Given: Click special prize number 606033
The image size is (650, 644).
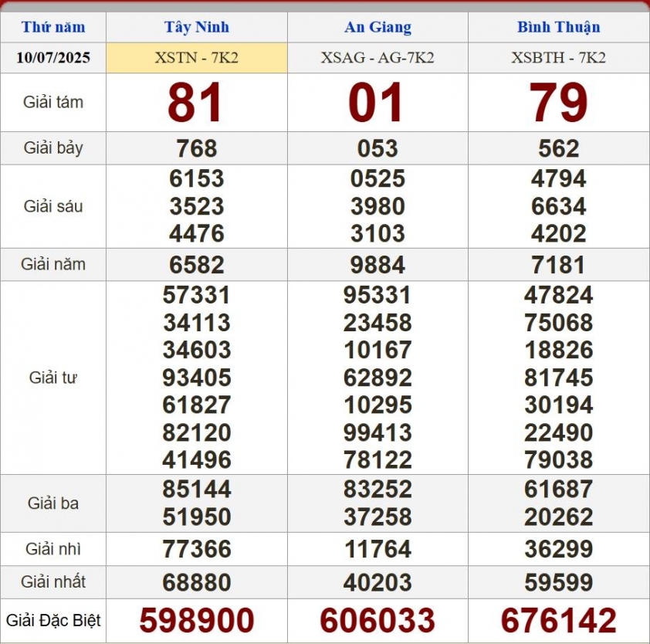Looking at the screenshot, I should coord(377,621).
